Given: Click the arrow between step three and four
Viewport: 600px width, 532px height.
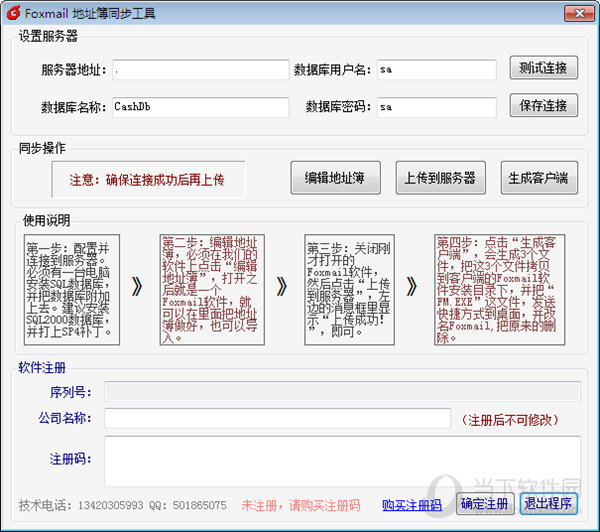Looking at the screenshot, I should (410, 288).
